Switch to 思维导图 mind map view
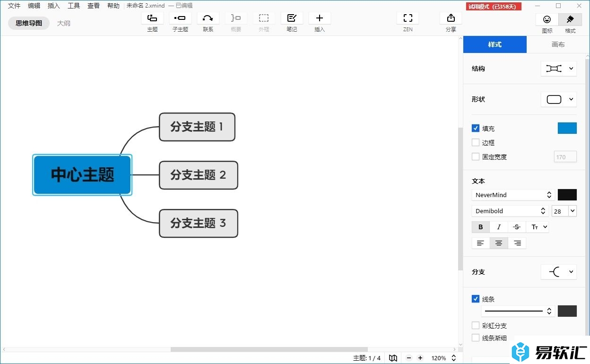Screen dimensions: 590x364 (29, 23)
